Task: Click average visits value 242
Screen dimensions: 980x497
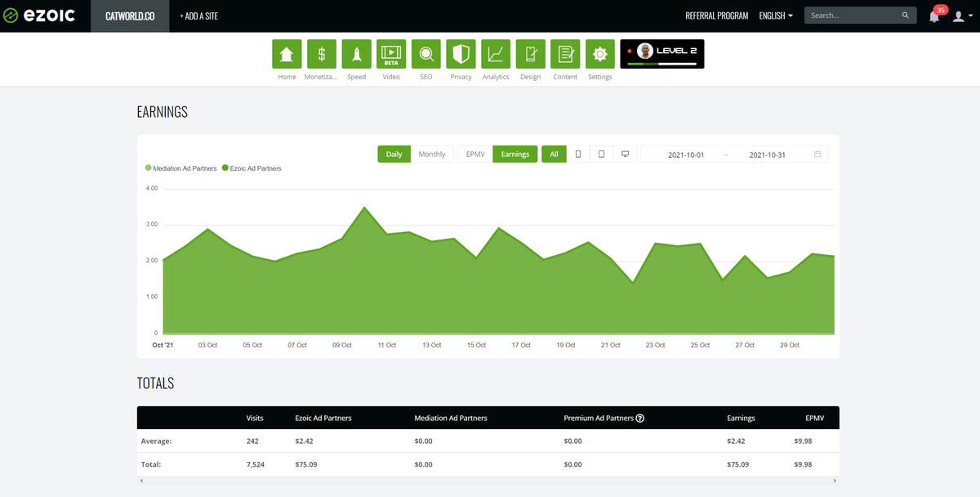Action: 252,441
